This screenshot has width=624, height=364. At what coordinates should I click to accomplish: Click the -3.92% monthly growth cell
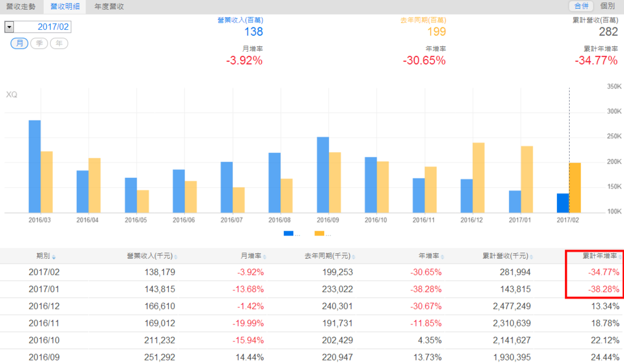(250, 272)
